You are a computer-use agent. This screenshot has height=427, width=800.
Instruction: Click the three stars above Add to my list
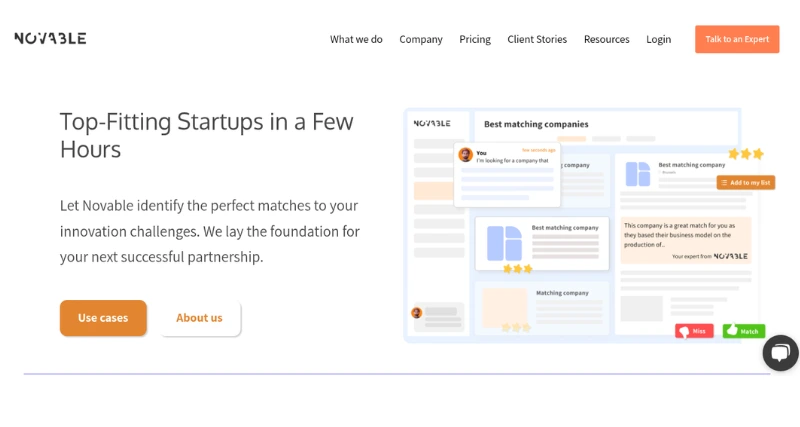(746, 154)
